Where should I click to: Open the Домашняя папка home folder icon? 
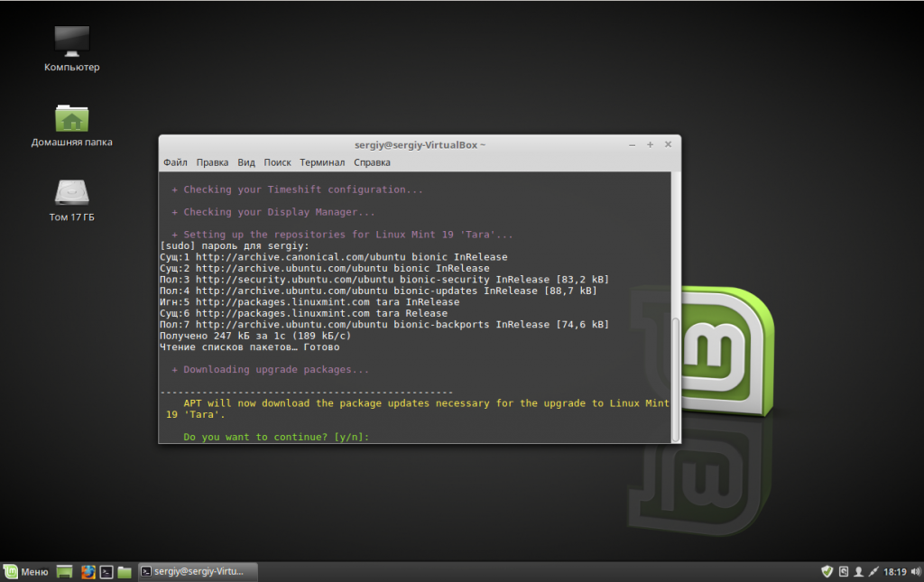tap(71, 118)
